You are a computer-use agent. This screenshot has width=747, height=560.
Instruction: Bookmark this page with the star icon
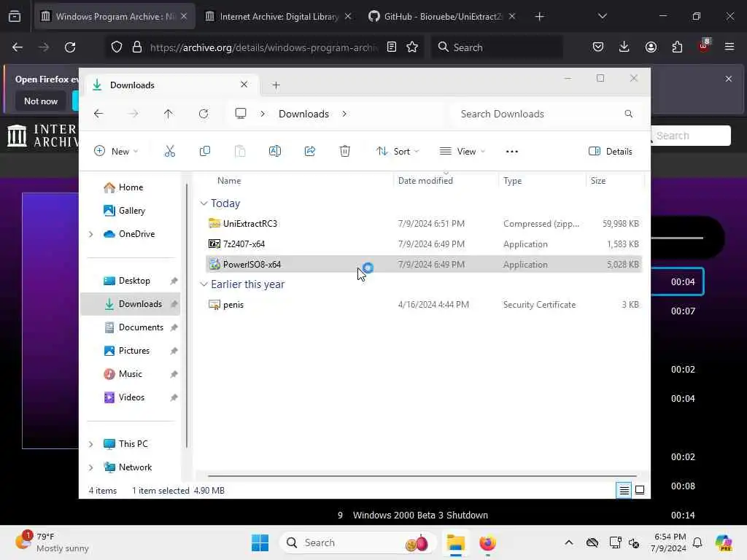[x=412, y=47]
